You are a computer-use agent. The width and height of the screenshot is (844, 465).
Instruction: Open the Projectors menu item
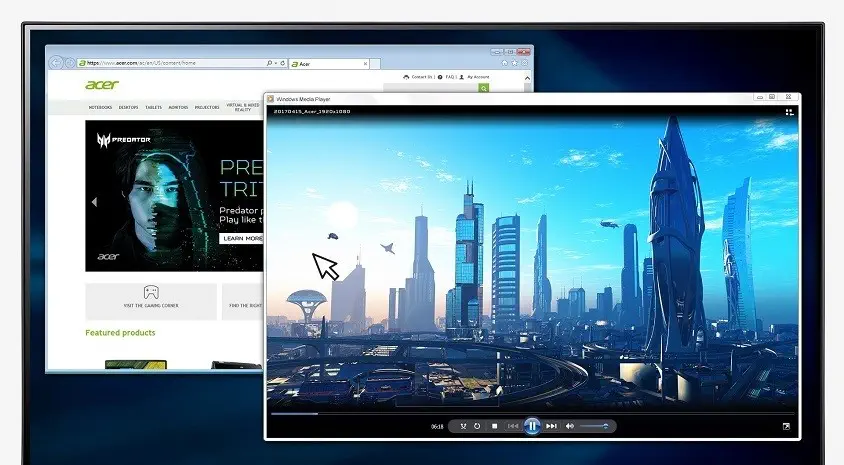pyautogui.click(x=207, y=107)
